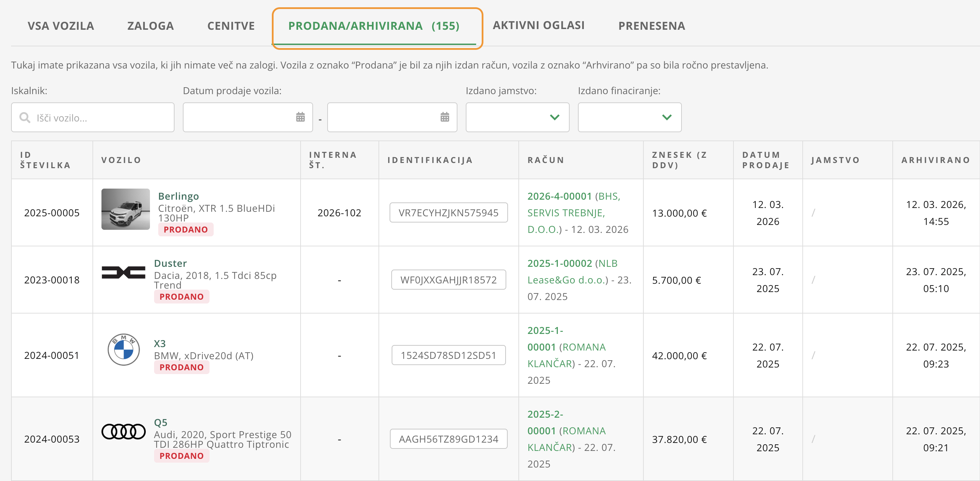Expand the Izdano jamstvo dropdown
The image size is (980, 481).
[x=517, y=117]
